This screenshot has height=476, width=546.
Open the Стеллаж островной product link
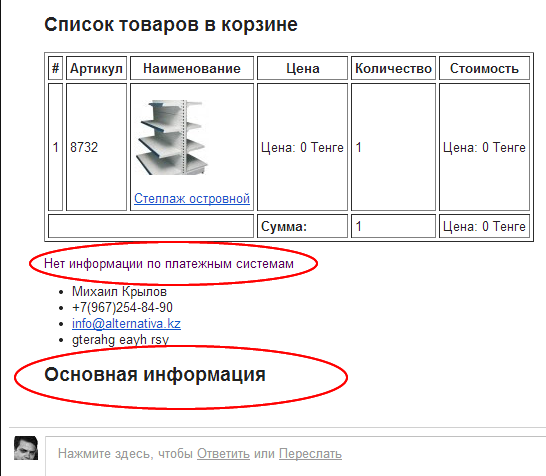pyautogui.click(x=192, y=198)
